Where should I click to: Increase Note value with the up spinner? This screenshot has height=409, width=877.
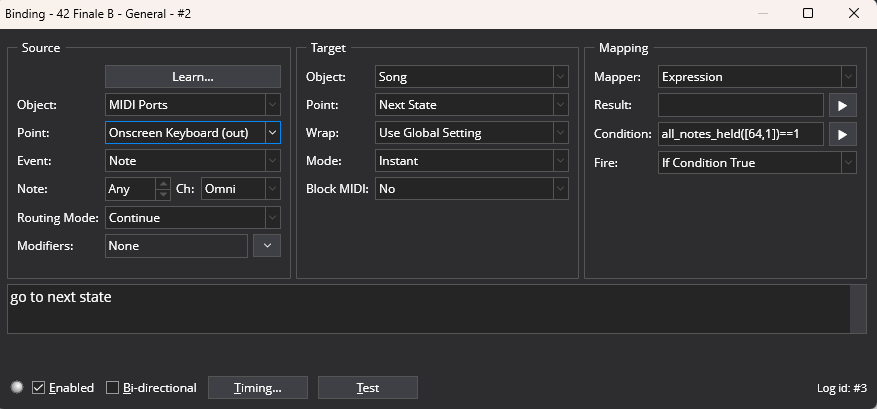point(163,184)
